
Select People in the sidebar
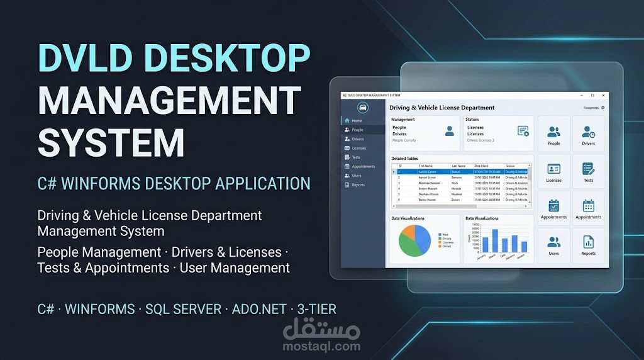[363, 130]
